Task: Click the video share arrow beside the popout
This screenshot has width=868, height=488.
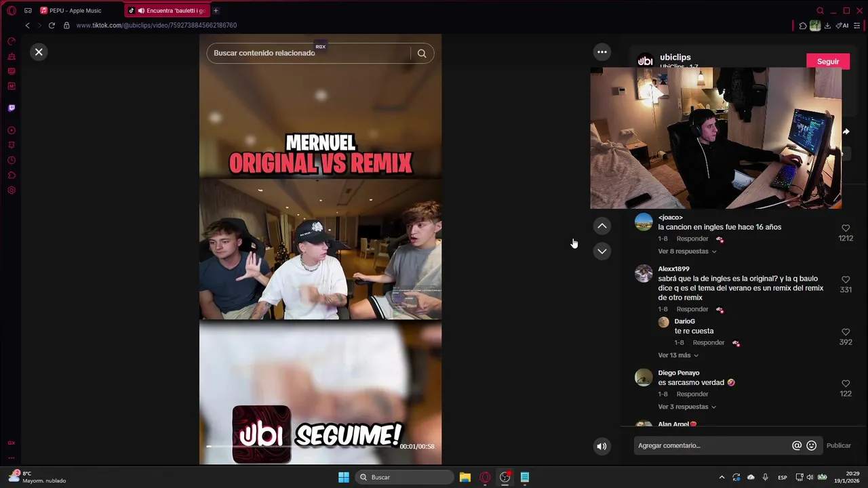Action: [x=846, y=131]
